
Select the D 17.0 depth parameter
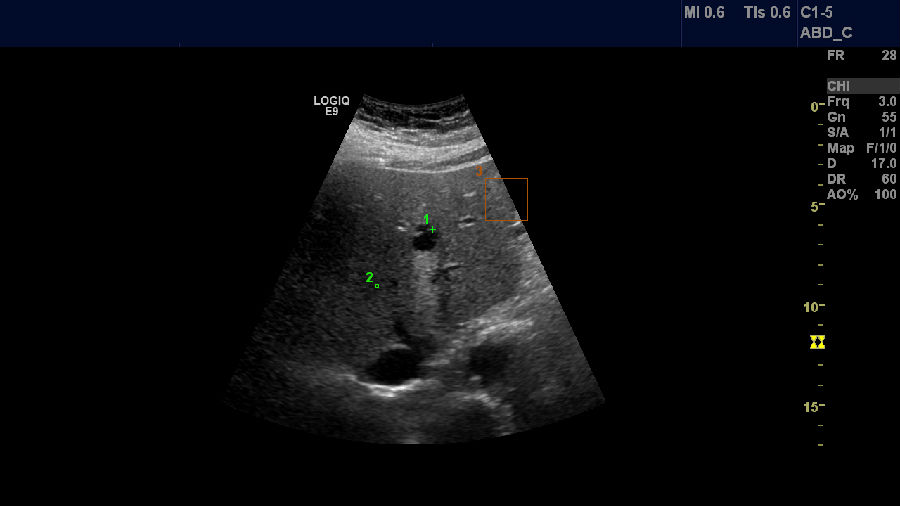861,163
